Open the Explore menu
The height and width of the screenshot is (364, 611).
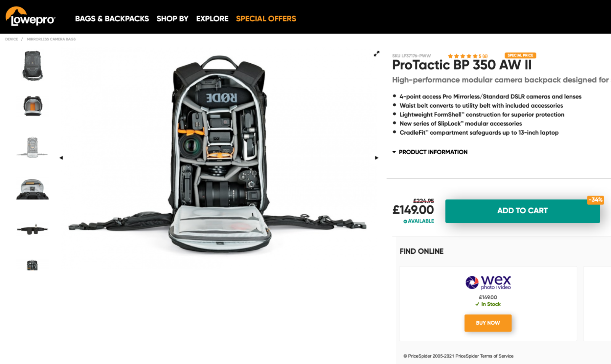coord(212,19)
